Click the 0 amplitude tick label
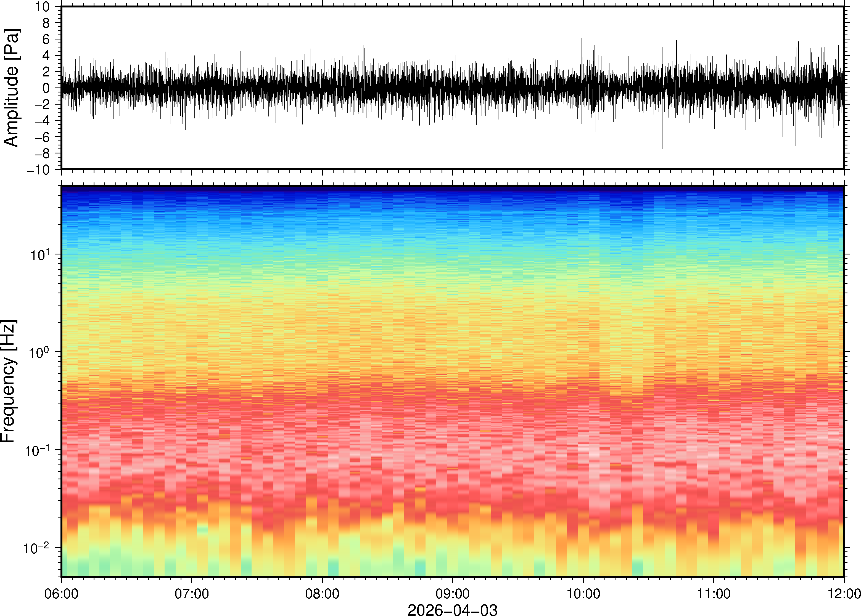 pyautogui.click(x=46, y=88)
